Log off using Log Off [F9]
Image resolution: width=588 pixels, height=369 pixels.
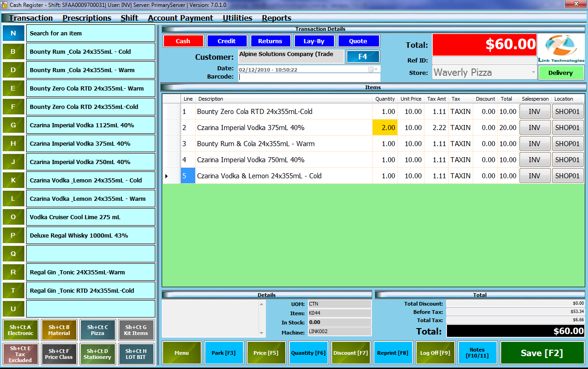(x=435, y=353)
